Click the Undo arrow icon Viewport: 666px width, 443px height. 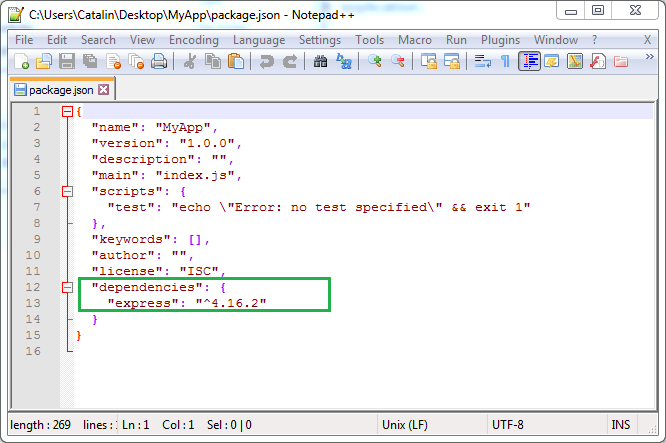tap(266, 61)
